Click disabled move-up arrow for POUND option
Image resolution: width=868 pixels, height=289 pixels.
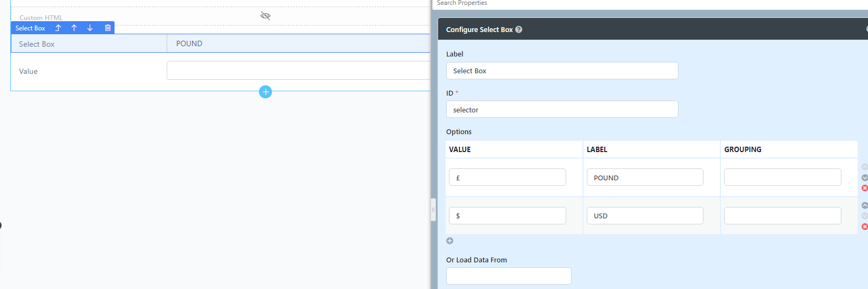[x=865, y=167]
